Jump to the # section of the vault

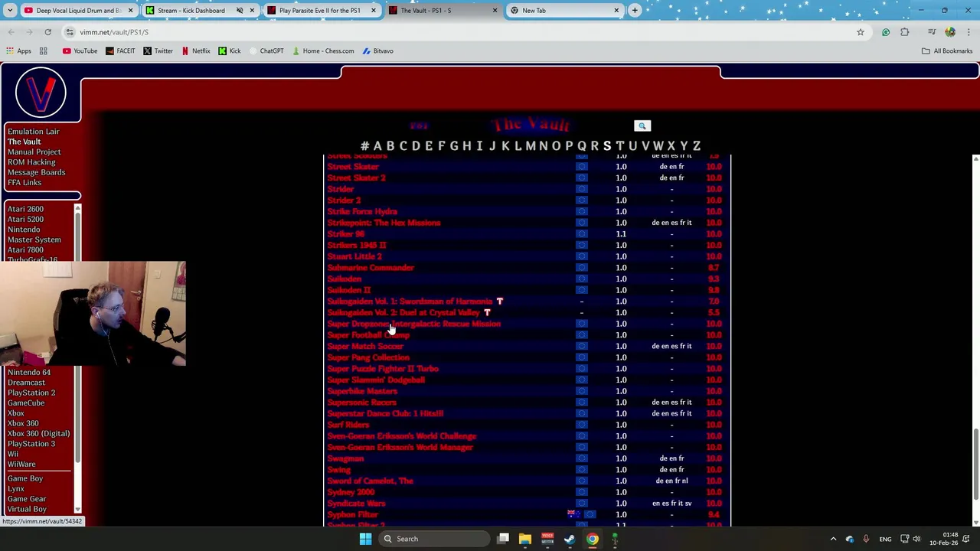[364, 146]
